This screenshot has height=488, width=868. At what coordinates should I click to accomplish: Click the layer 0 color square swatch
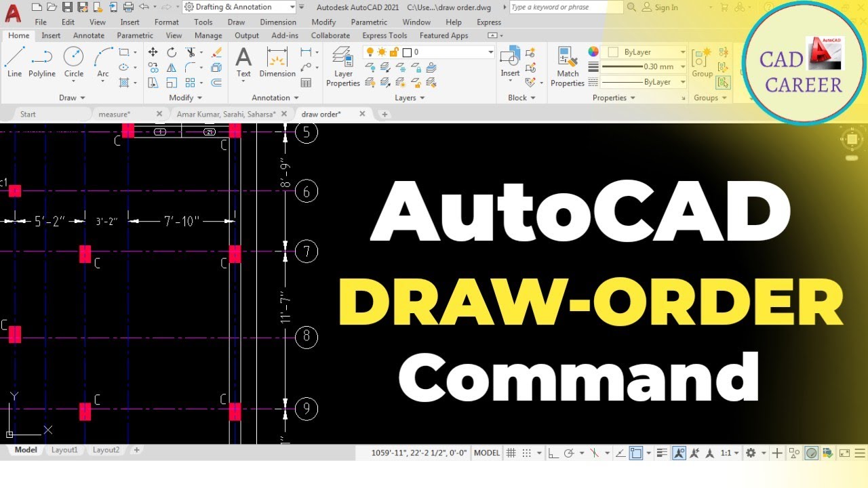[x=407, y=52]
